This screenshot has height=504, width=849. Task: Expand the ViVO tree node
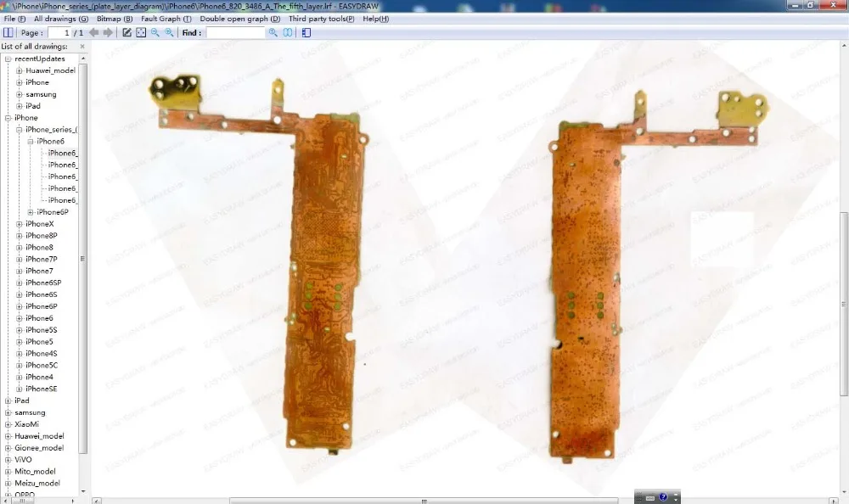[8, 460]
